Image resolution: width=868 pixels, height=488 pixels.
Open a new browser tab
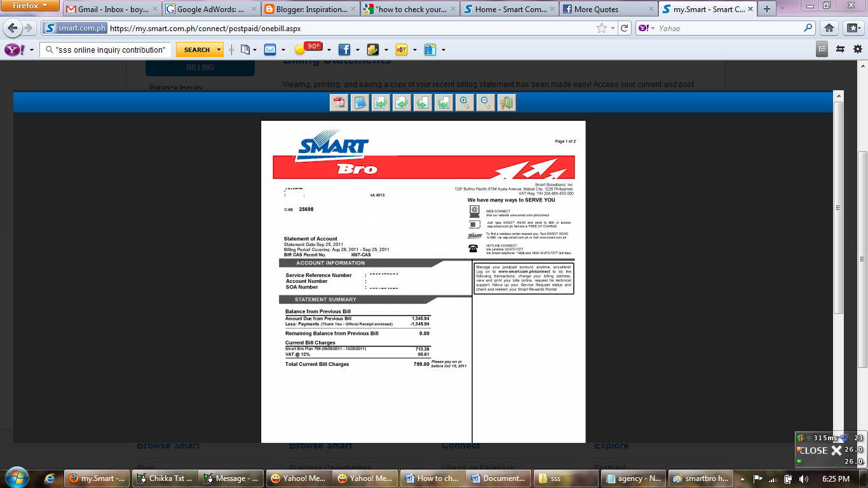click(x=767, y=10)
